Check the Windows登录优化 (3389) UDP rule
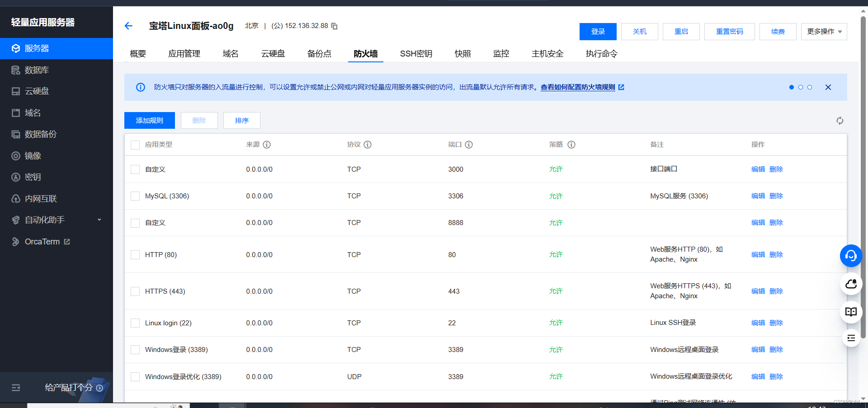This screenshot has width=868, height=408. (x=135, y=377)
